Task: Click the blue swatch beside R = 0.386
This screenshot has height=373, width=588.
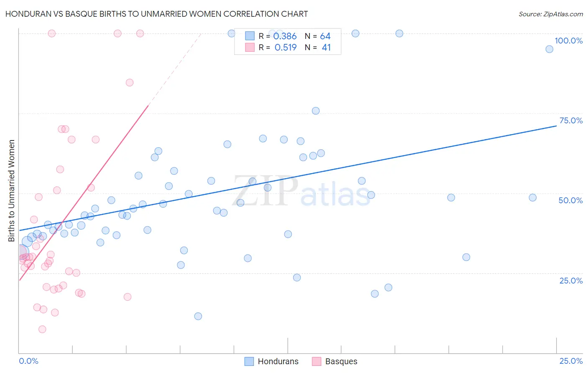Action: click(250, 36)
